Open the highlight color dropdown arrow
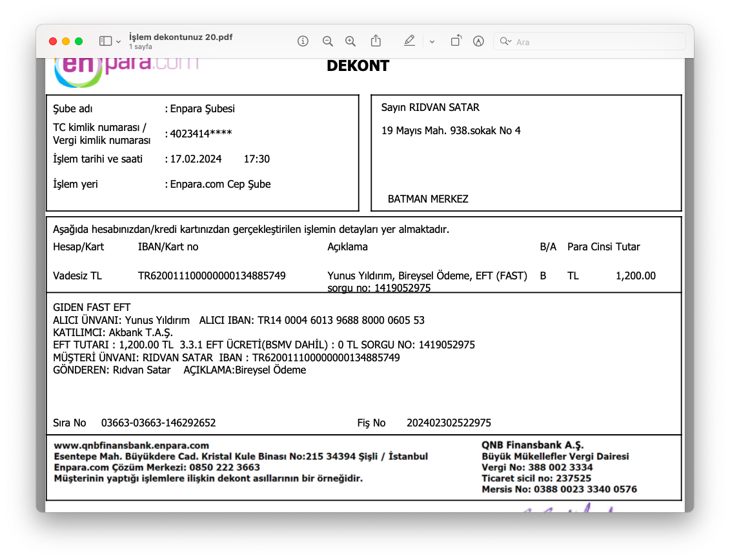This screenshot has height=560, width=730. click(x=432, y=41)
